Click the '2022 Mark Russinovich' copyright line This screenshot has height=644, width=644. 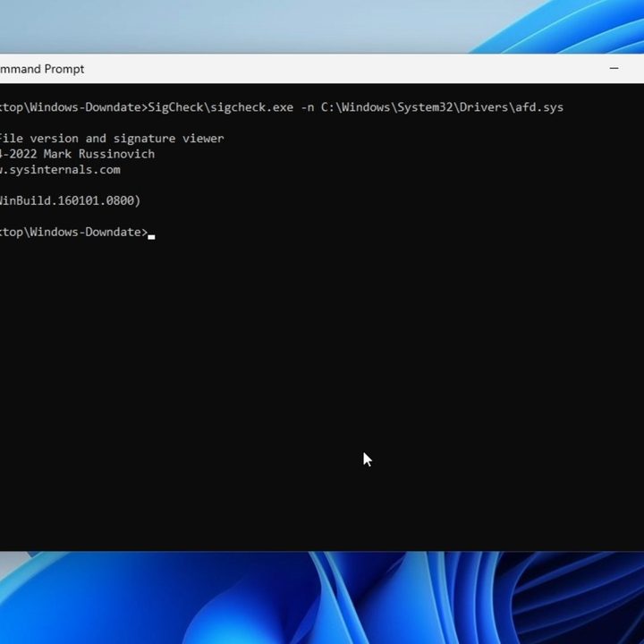77,154
